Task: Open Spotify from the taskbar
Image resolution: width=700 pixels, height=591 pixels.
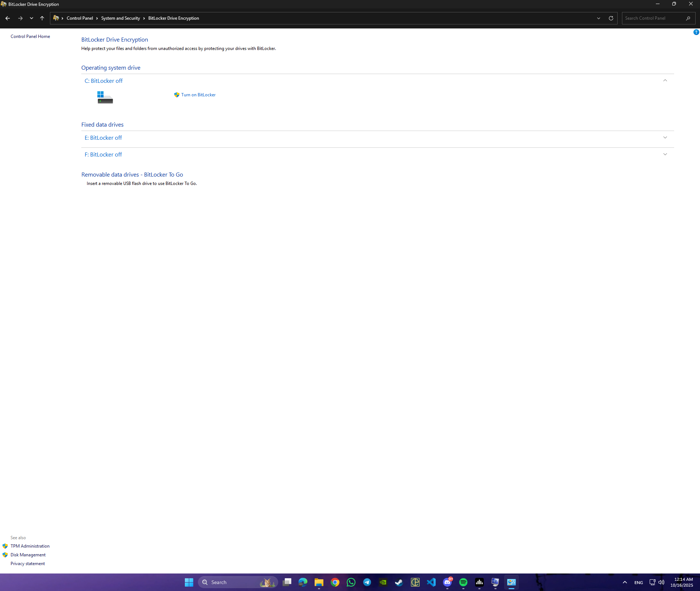Action: tap(463, 582)
